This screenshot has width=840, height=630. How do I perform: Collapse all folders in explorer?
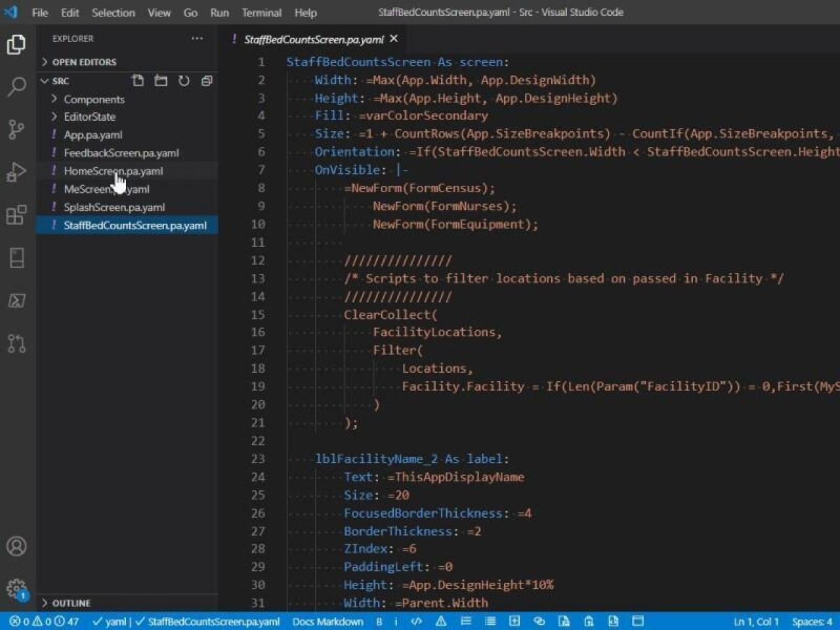[207, 81]
